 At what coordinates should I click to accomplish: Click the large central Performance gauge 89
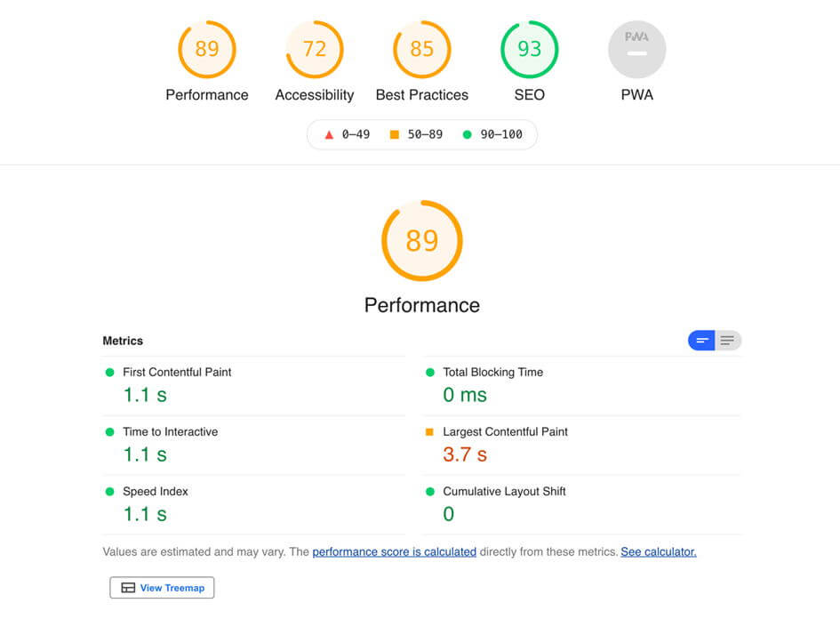[422, 241]
